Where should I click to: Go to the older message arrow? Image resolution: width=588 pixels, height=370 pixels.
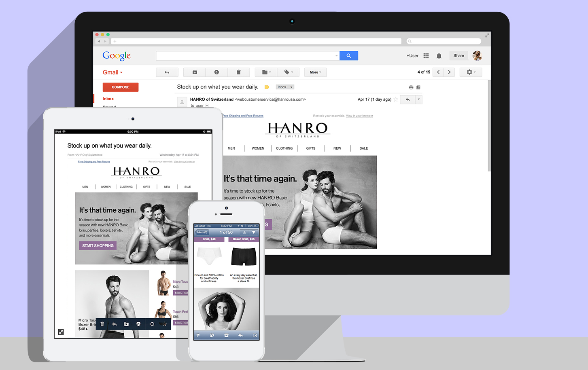click(x=449, y=72)
